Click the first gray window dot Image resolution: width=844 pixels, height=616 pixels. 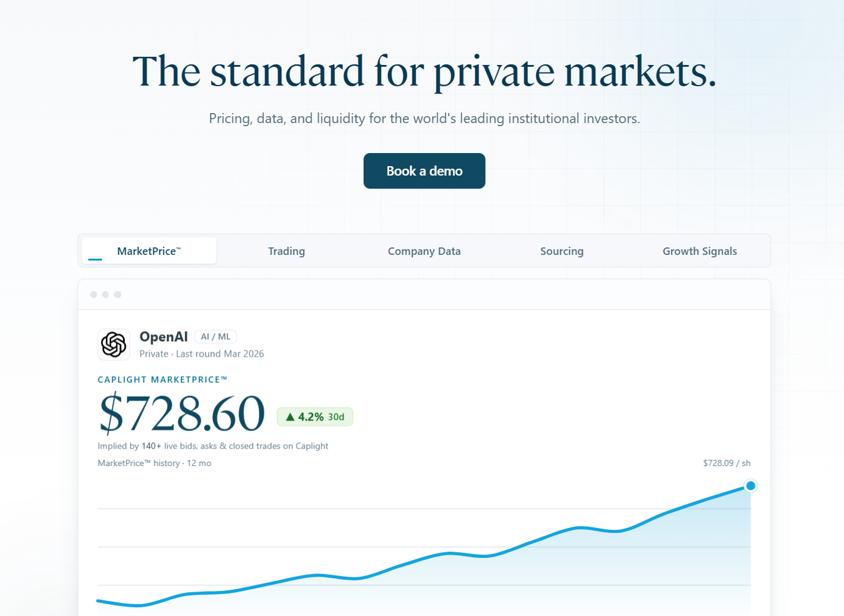[94, 294]
